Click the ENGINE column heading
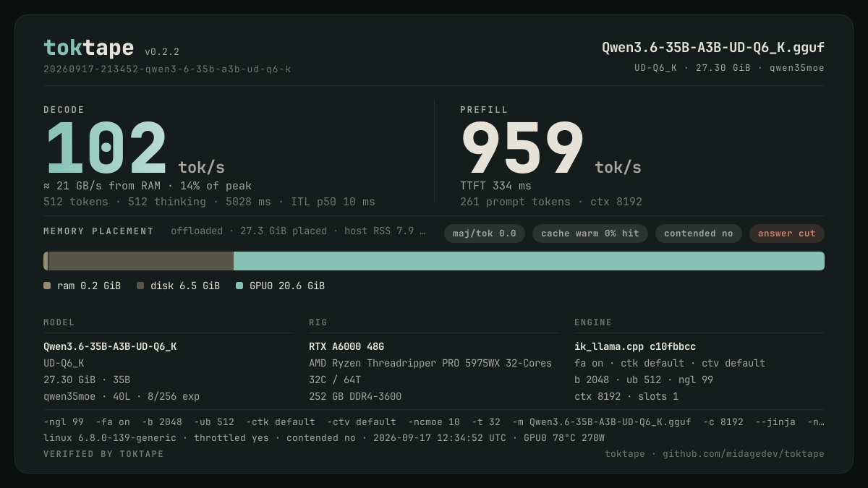The width and height of the screenshot is (868, 488). click(x=593, y=322)
